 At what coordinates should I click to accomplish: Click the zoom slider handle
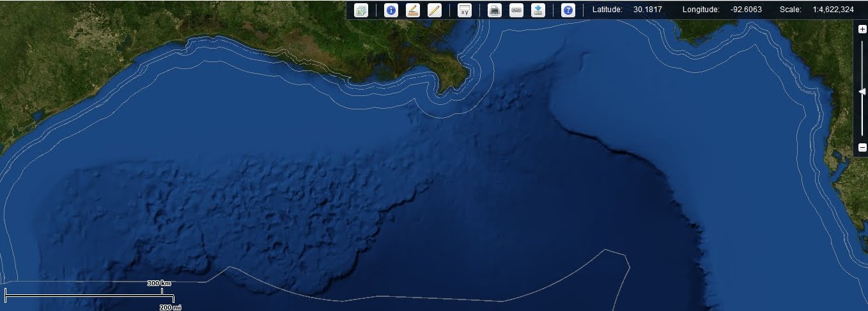(862, 92)
